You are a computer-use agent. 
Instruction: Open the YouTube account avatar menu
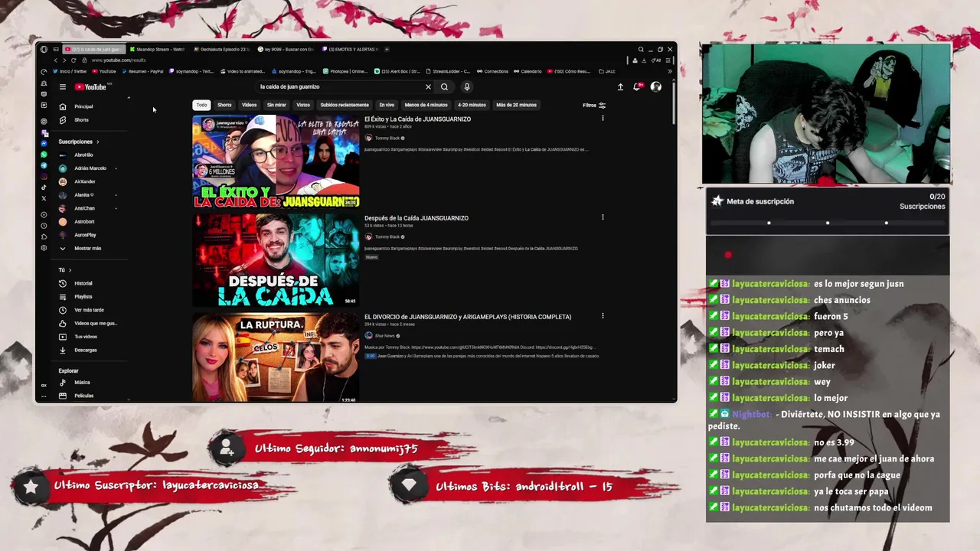pyautogui.click(x=656, y=87)
